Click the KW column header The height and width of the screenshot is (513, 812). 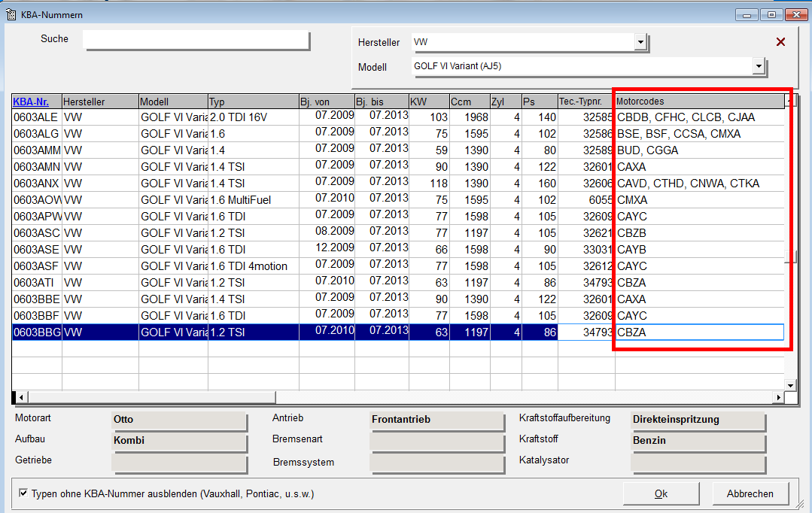pyautogui.click(x=429, y=102)
